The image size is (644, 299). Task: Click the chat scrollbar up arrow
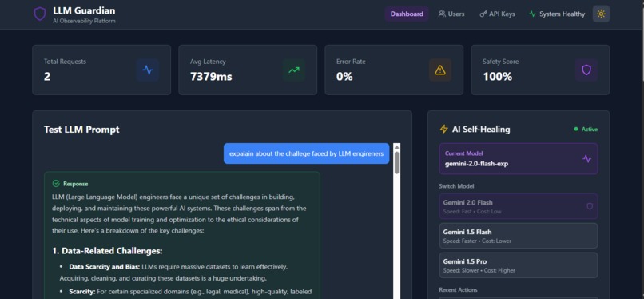pos(397,147)
